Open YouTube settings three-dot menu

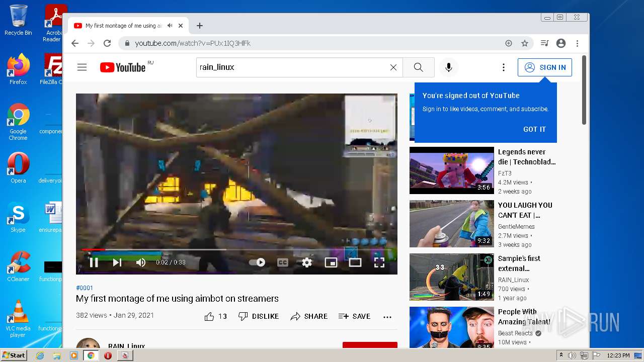(x=503, y=67)
